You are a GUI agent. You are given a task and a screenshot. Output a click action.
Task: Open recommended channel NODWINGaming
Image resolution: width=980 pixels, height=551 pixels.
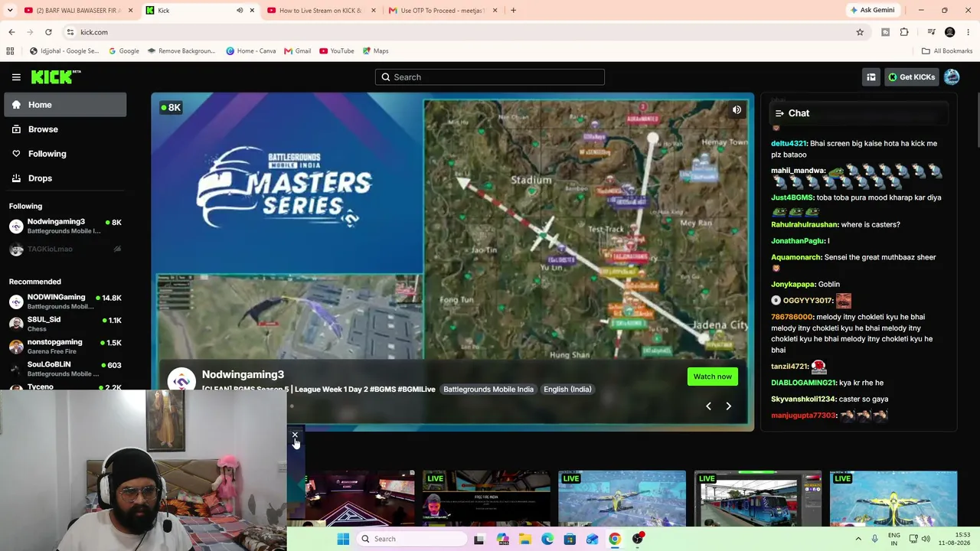(65, 302)
